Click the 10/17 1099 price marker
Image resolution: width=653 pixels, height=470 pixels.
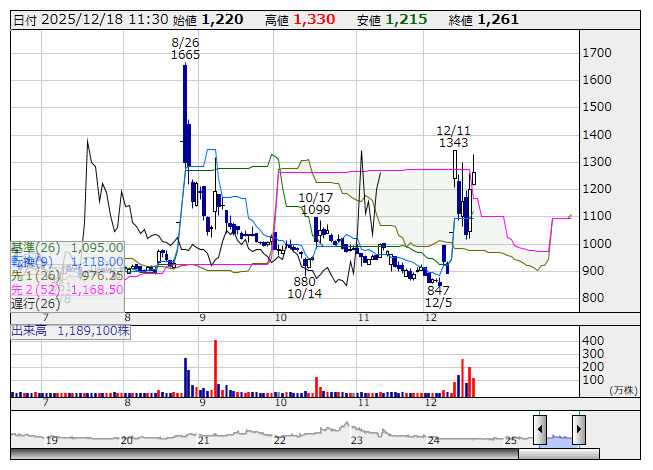coord(316,204)
